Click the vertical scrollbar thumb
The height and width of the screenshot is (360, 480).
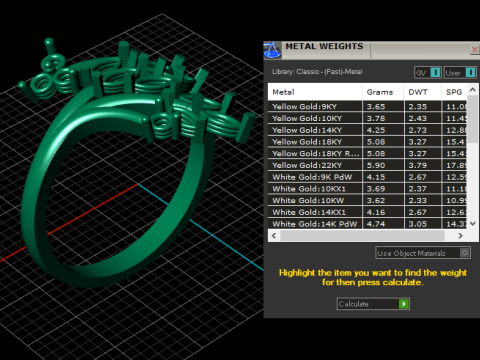[472, 119]
